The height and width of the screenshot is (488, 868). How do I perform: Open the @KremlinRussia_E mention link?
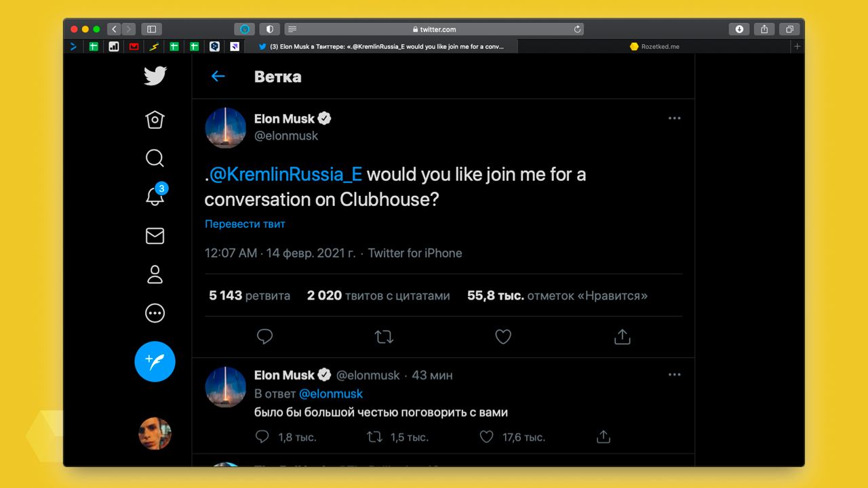point(285,174)
